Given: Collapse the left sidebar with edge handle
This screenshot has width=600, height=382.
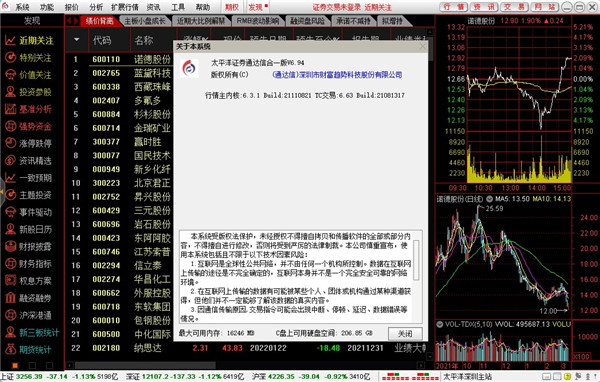Looking at the screenshot, I should click(2, 193).
